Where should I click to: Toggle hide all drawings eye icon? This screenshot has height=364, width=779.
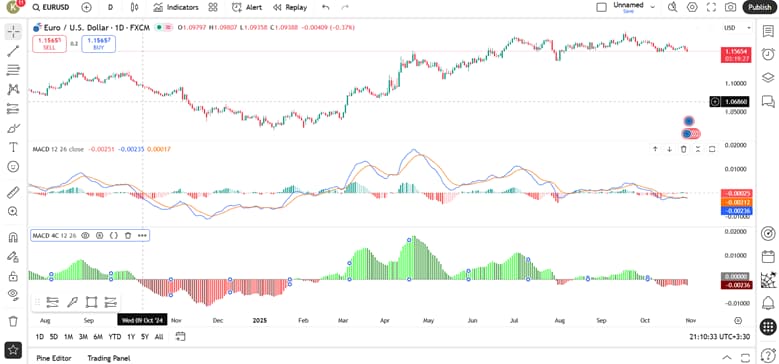(x=13, y=294)
